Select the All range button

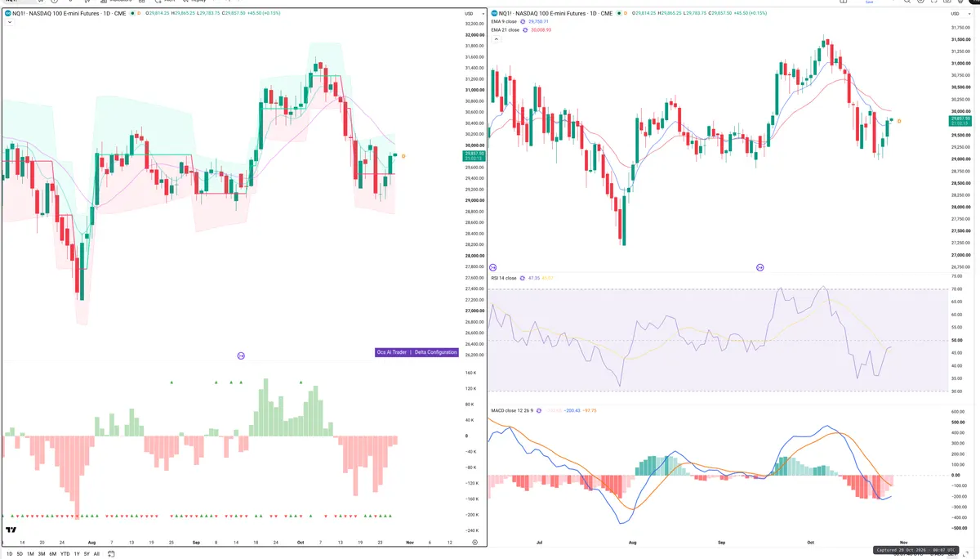click(x=96, y=554)
